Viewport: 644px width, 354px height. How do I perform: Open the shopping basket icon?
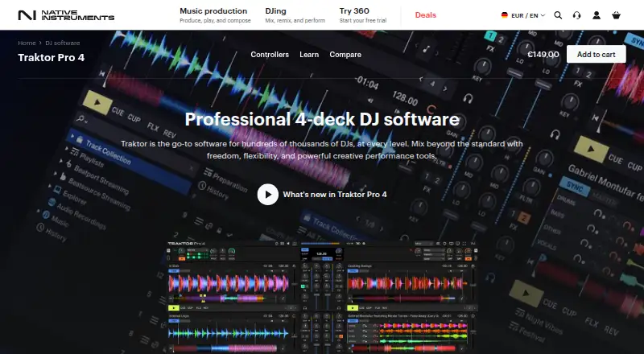coord(616,15)
